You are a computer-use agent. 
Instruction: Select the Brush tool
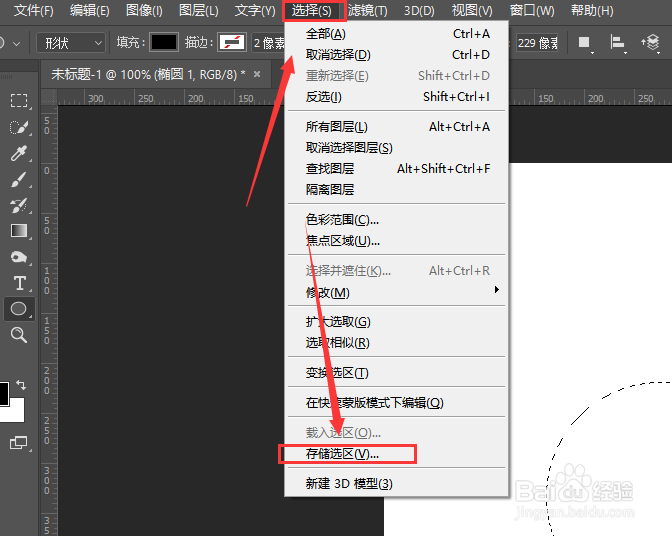point(19,180)
